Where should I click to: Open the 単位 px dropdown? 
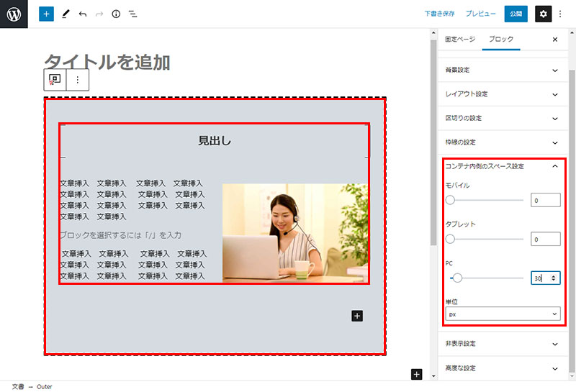503,314
